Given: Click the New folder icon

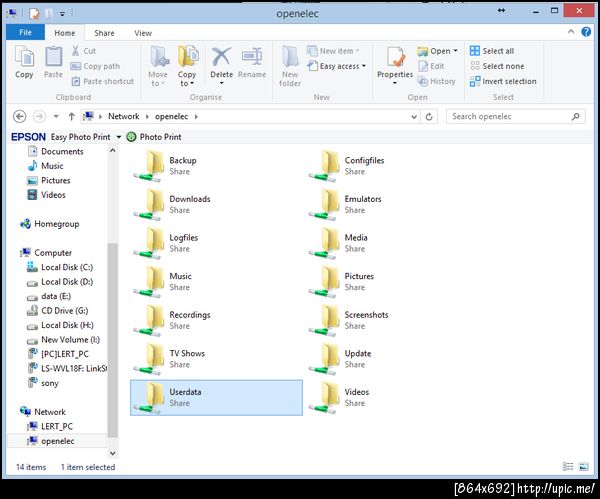Looking at the screenshot, I should 290,57.
